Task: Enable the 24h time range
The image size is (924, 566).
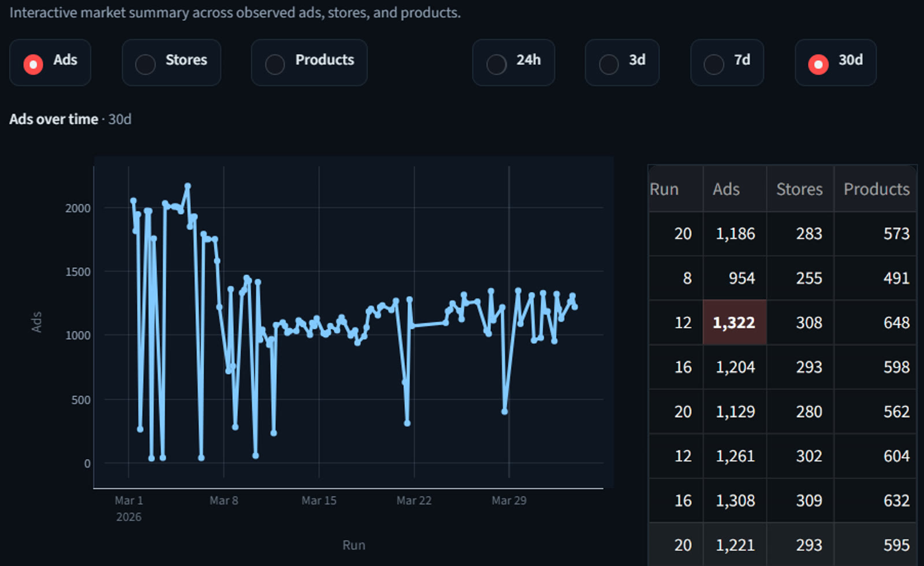Action: (513, 62)
